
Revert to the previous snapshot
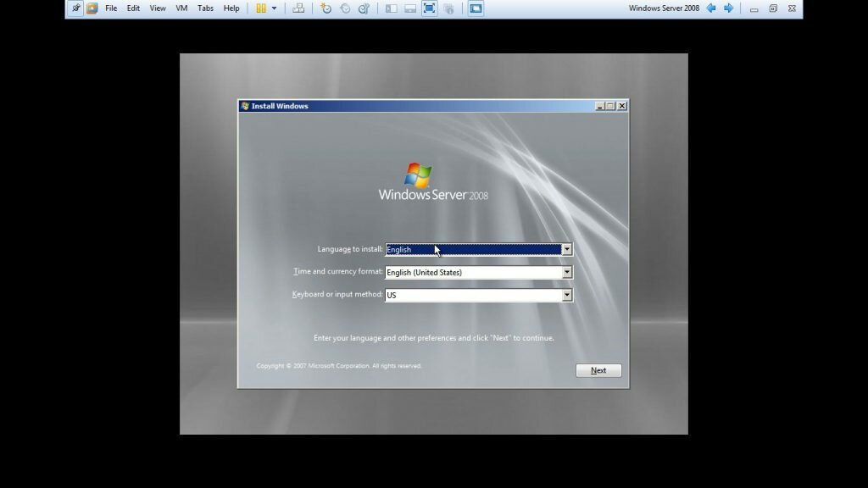point(345,8)
